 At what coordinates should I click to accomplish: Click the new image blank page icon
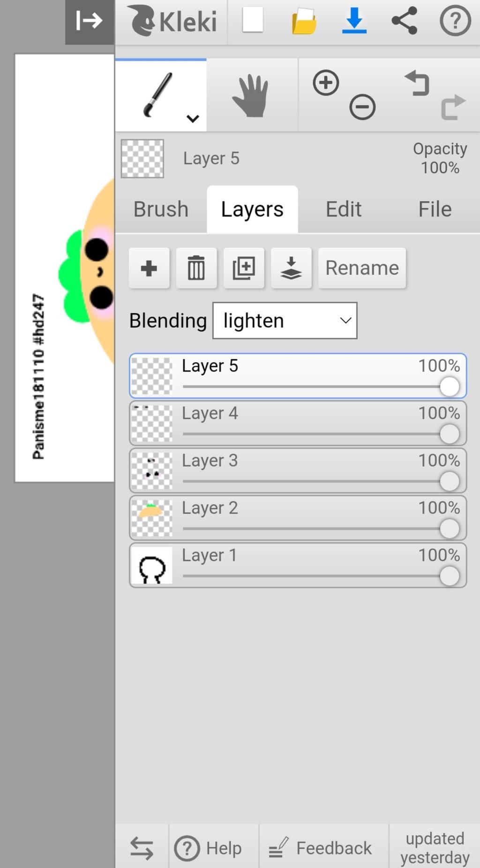pyautogui.click(x=253, y=21)
